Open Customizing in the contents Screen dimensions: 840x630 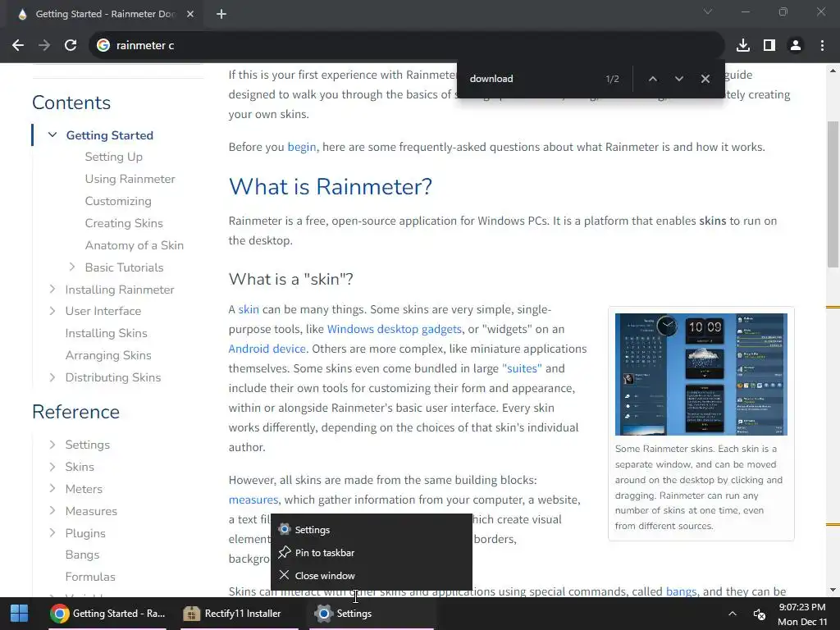118,202
